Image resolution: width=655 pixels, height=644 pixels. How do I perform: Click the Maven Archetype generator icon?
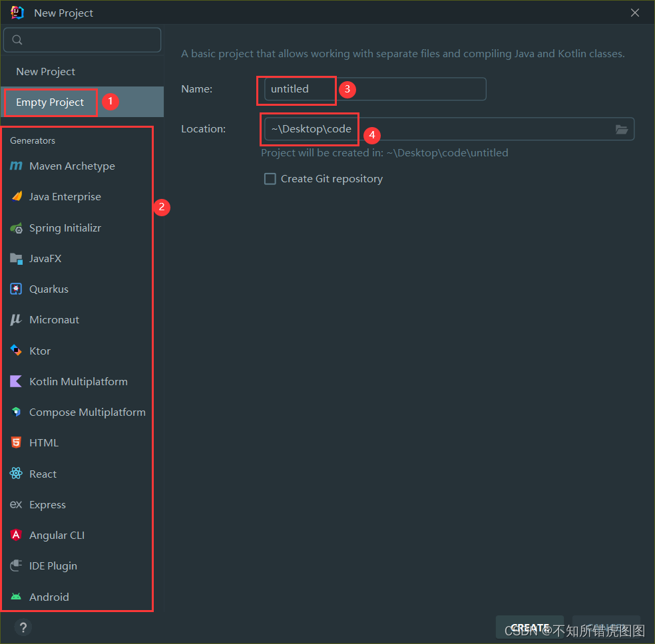16,166
